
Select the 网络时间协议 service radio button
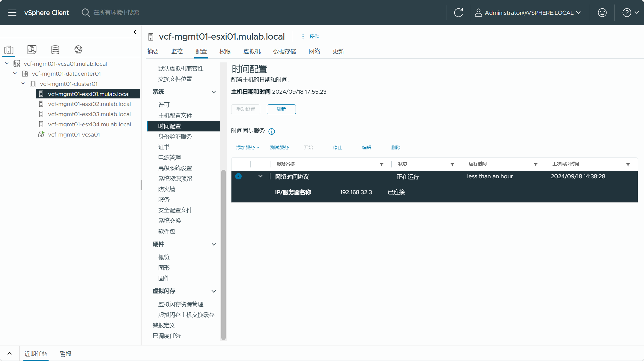pyautogui.click(x=238, y=176)
